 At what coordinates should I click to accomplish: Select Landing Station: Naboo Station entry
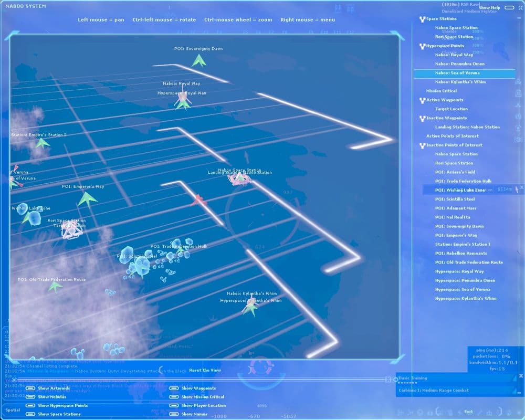(x=467, y=127)
